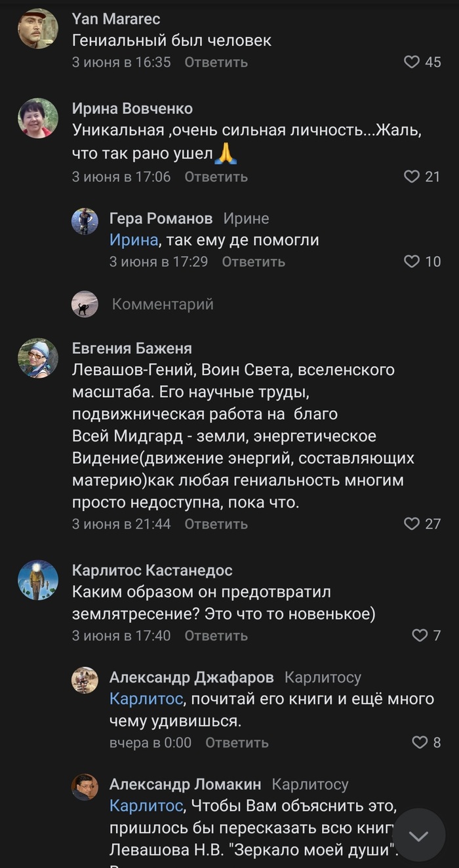Tap heart on Карлитос Кастанедос's comment
Viewport: 459px width, 868px height.
(x=418, y=635)
